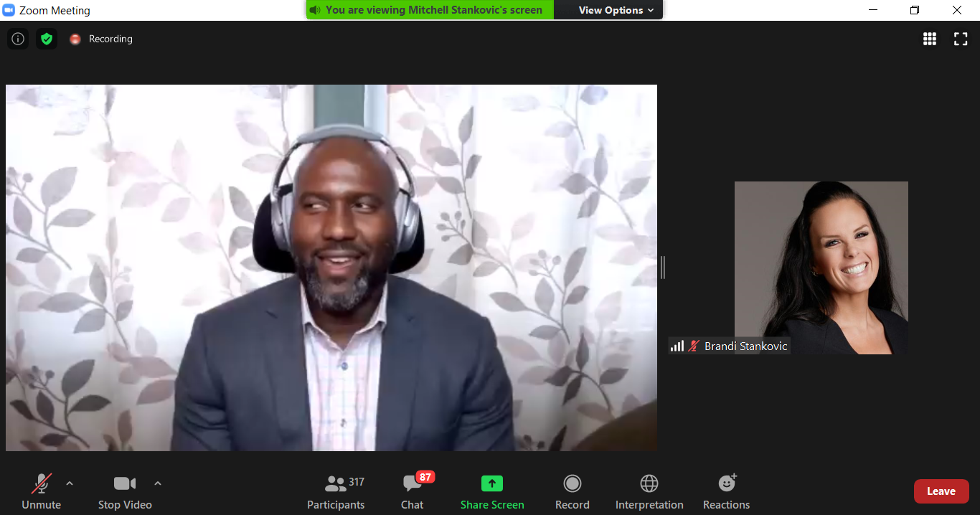
Task: Click the Share Screen button
Action: [492, 492]
